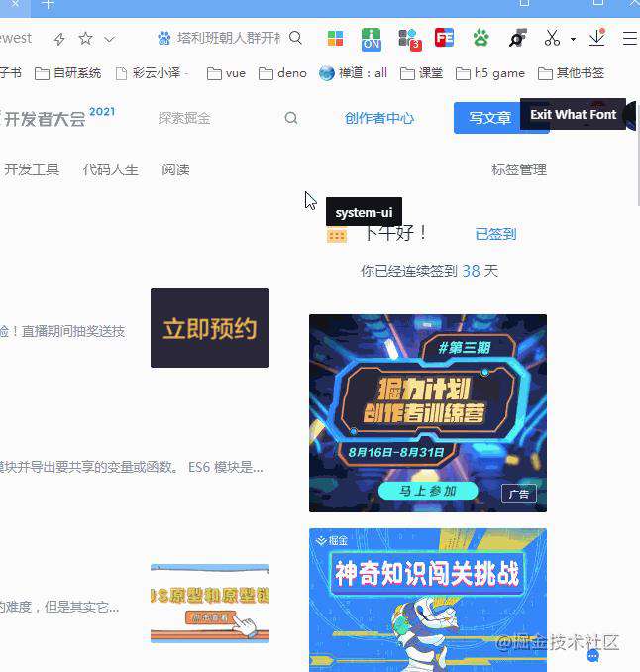The image size is (640, 672).
Task: Open the red FE helper extension
Action: 444,38
